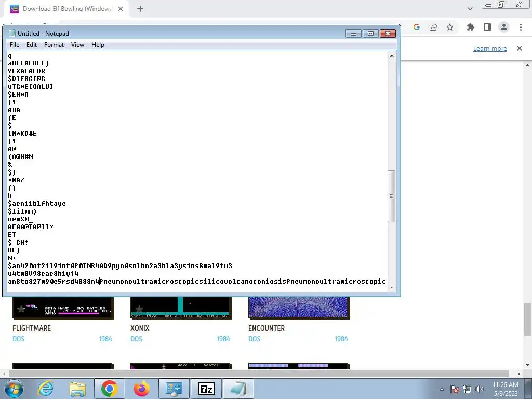Launch Internet Explorer from the taskbar
The image size is (532, 399).
tap(45, 389)
